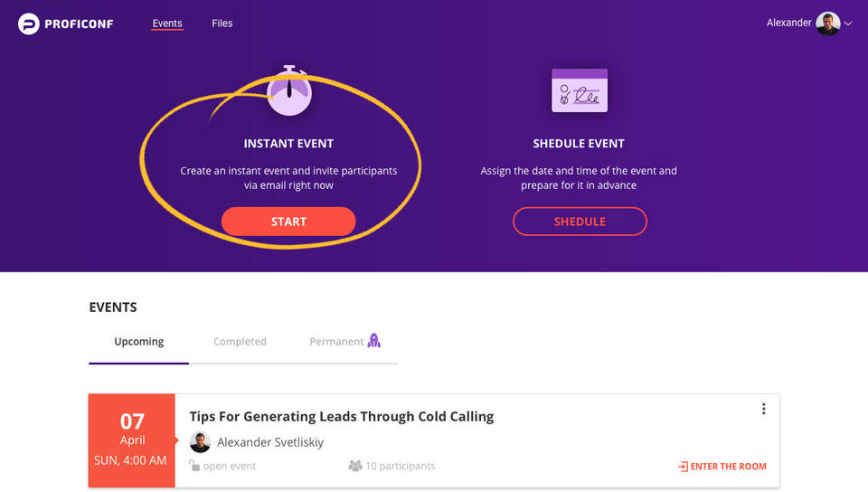Click the schedule event calendar icon
868x492 pixels.
click(580, 90)
